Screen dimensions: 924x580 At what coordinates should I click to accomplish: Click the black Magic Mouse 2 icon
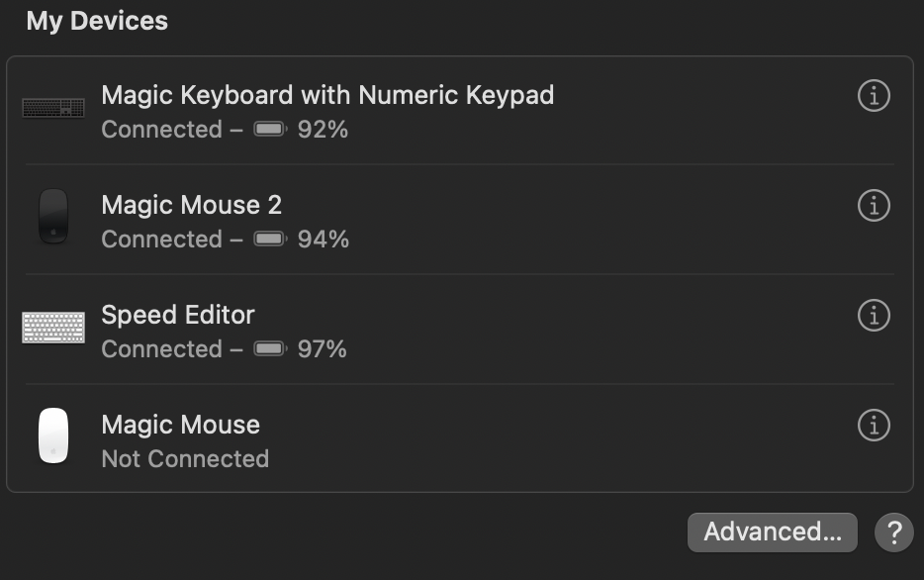53,217
